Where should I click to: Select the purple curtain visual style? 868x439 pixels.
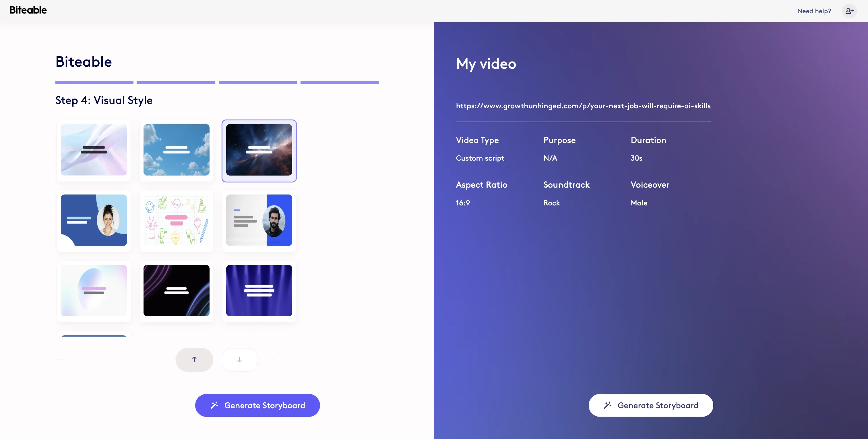[259, 291]
